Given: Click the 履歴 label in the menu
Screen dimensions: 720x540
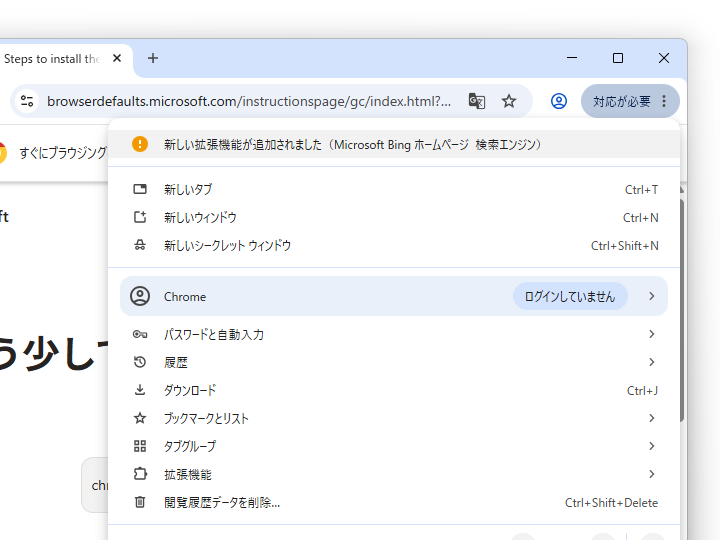Looking at the screenshot, I should click(x=176, y=363).
